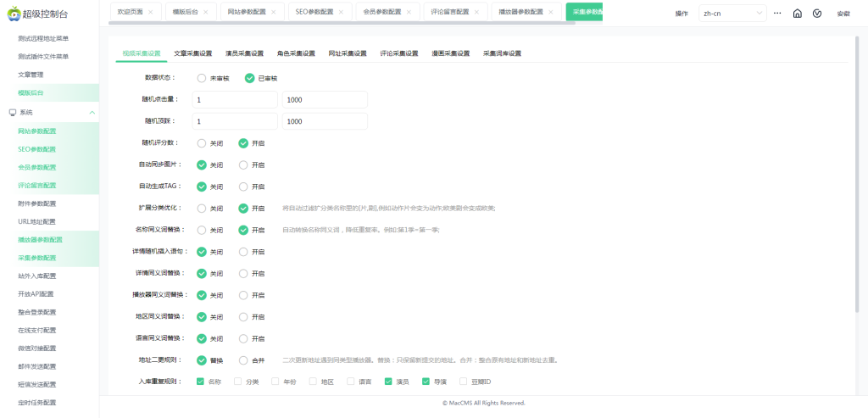
Task: Open URL地址配置 in sidebar
Action: click(36, 221)
